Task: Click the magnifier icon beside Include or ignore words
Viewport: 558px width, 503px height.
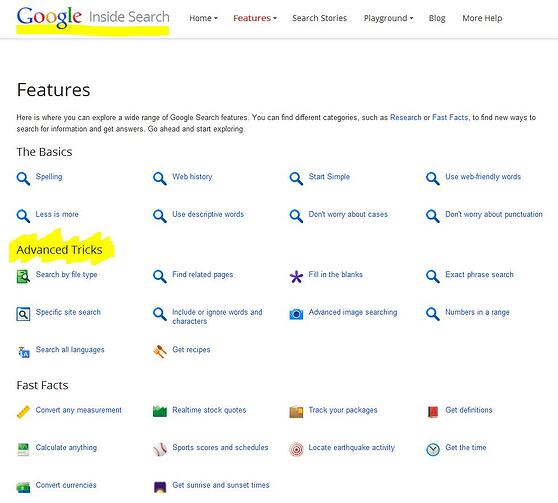Action: (x=159, y=314)
